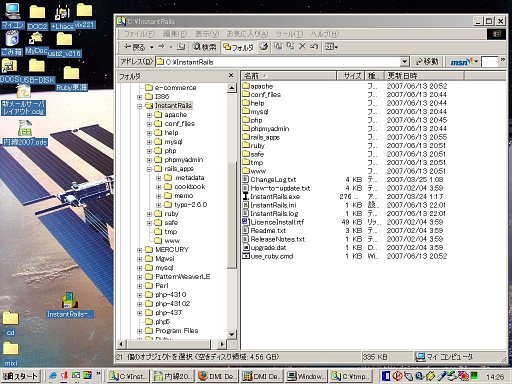The width and height of the screenshot is (512, 384).
Task: Sort by the Name column header
Action: click(x=289, y=76)
